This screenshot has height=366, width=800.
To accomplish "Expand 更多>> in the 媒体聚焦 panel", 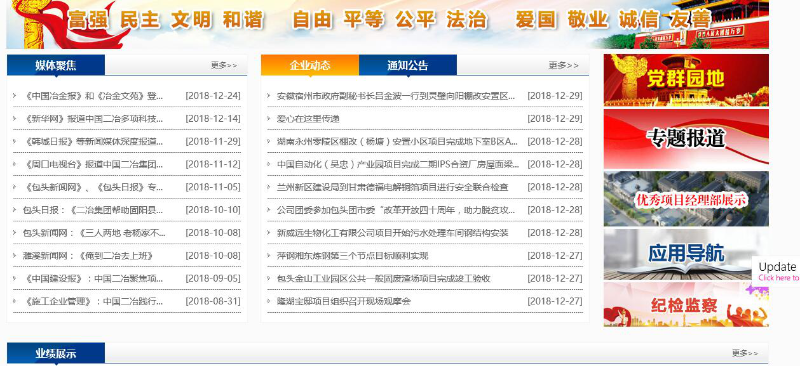I will (x=224, y=65).
